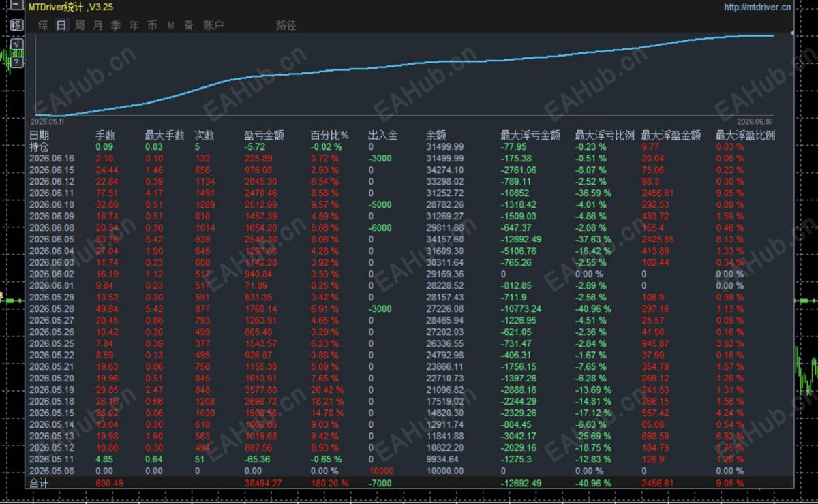Open the 季 quarterly tab

pos(116,25)
